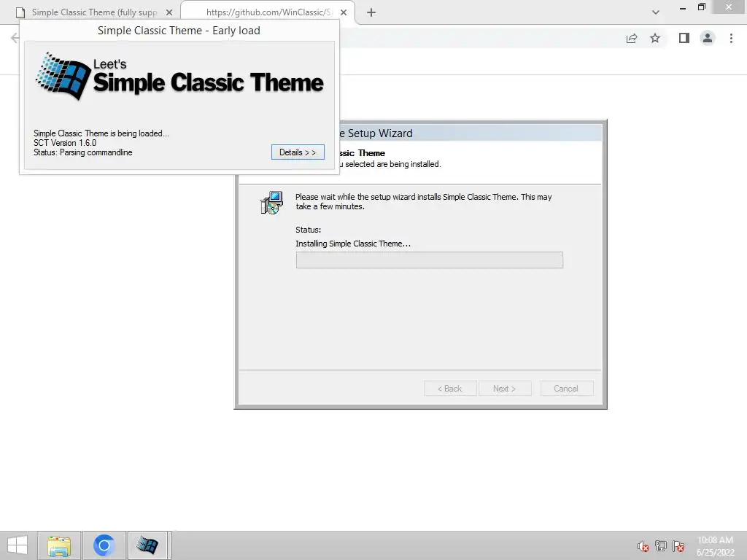
Task: Switch to the github.com/WinClassic tab
Action: pos(268,12)
